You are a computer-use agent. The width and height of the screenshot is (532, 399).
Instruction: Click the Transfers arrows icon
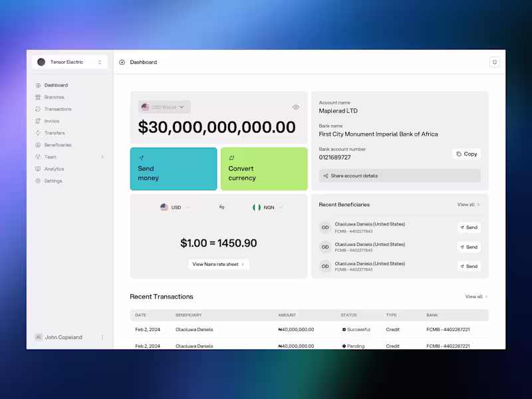point(38,133)
